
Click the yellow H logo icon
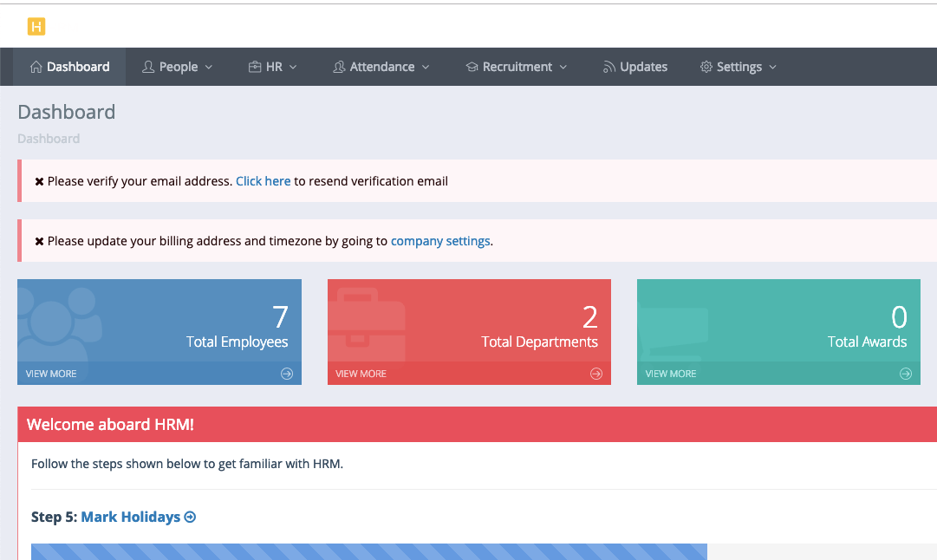pyautogui.click(x=36, y=26)
